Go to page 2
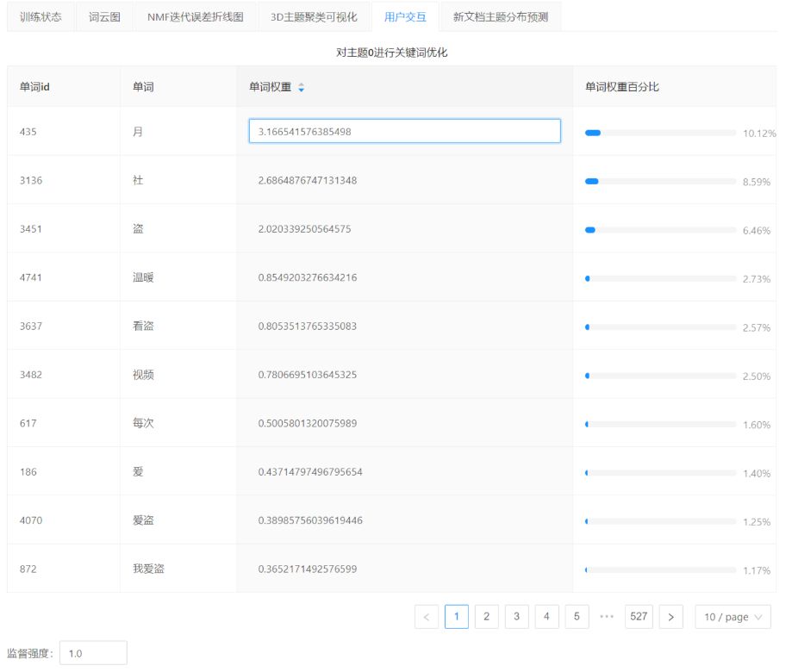Image resolution: width=792 pixels, height=672 pixels. (486, 617)
